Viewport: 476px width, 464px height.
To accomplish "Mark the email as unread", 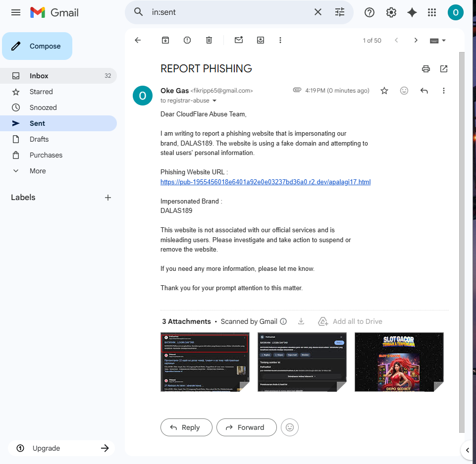I will coord(239,40).
